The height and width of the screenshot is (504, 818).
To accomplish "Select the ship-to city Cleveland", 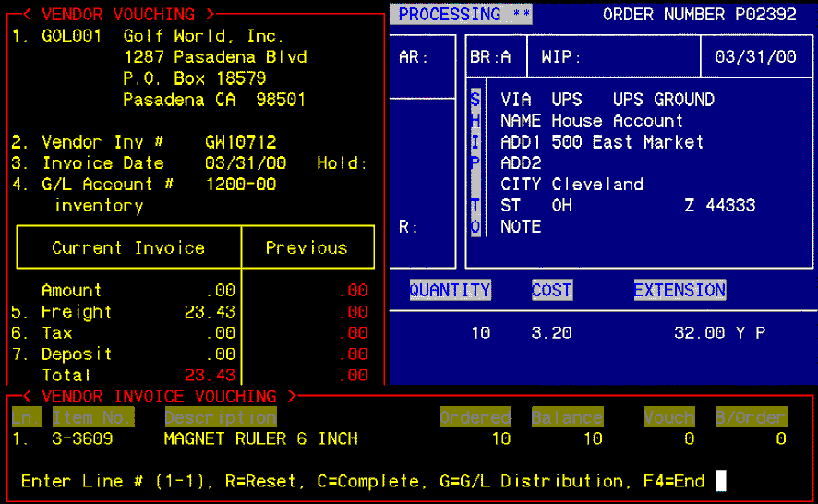I will [x=596, y=185].
